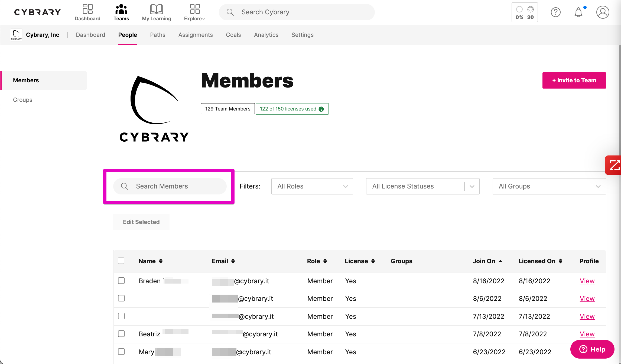Screen dimensions: 621x364
Task: Switch to the Goals tab
Action: 233,35
